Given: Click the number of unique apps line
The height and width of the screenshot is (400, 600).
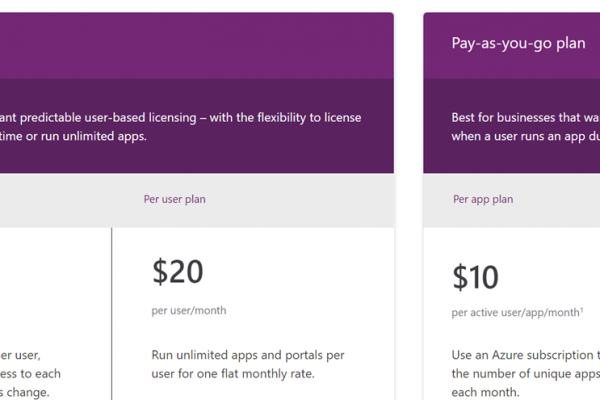Looking at the screenshot, I should point(525,374).
